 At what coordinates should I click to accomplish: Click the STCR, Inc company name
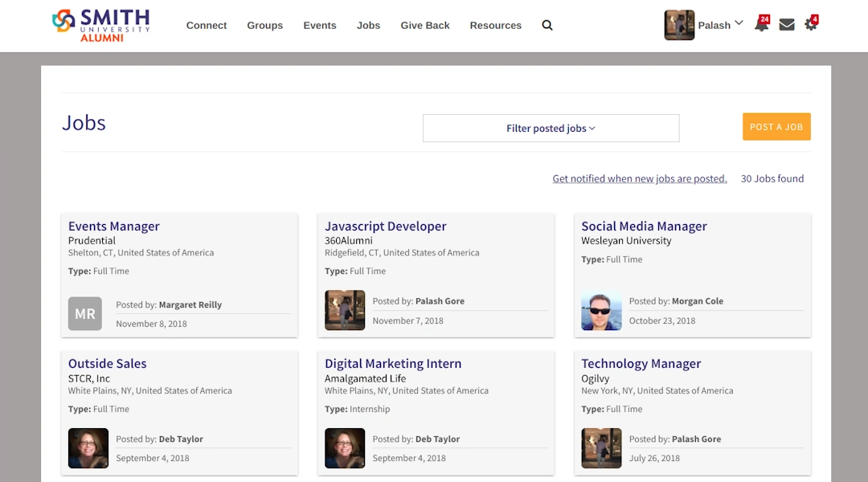click(89, 378)
